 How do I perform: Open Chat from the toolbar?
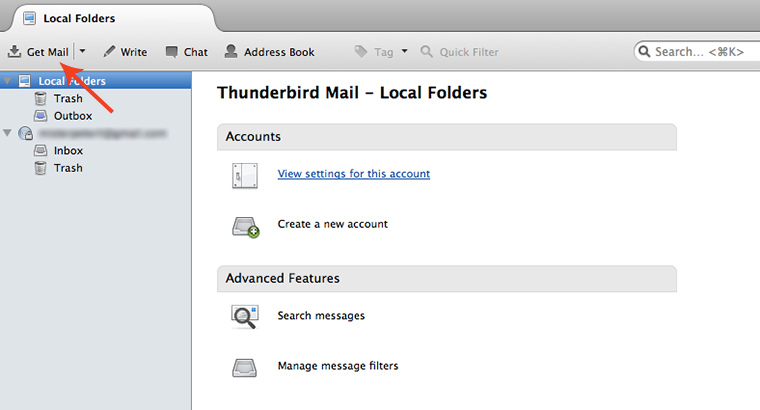click(x=187, y=52)
